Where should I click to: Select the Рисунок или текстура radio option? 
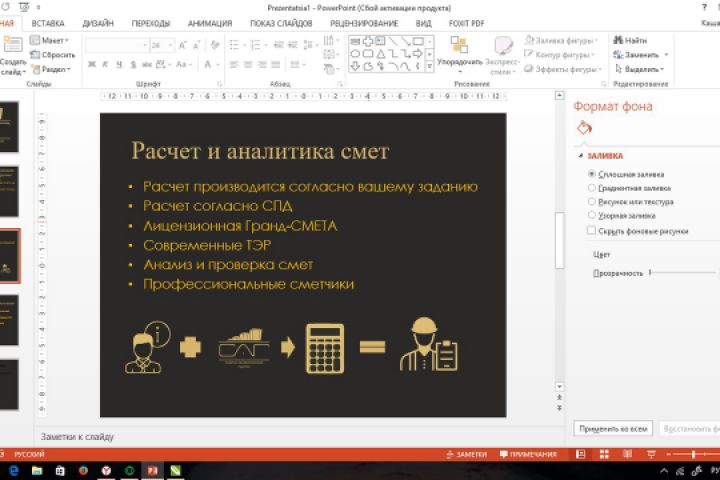coord(592,202)
